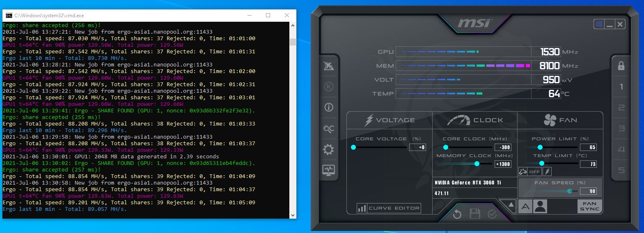Save settings with the floppy disk icon

coord(475,214)
